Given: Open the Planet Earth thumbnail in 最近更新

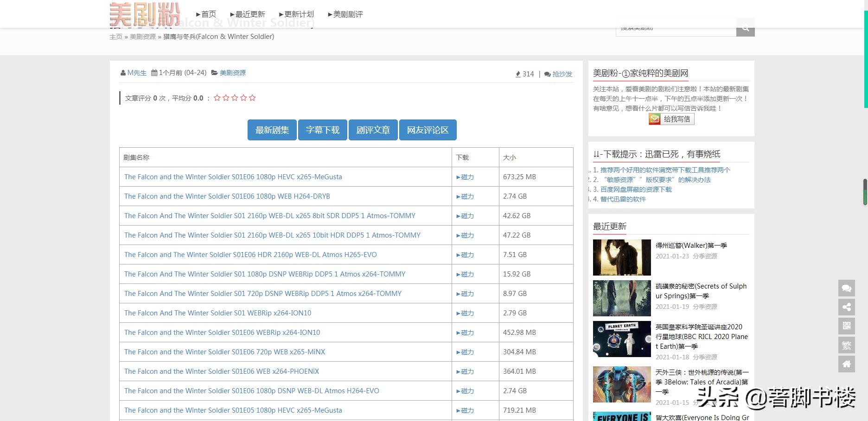Looking at the screenshot, I should pos(621,339).
